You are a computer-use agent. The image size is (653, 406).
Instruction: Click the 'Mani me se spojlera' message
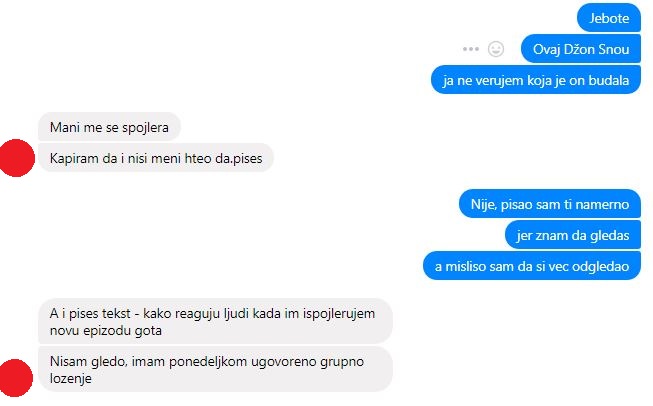coord(109,127)
